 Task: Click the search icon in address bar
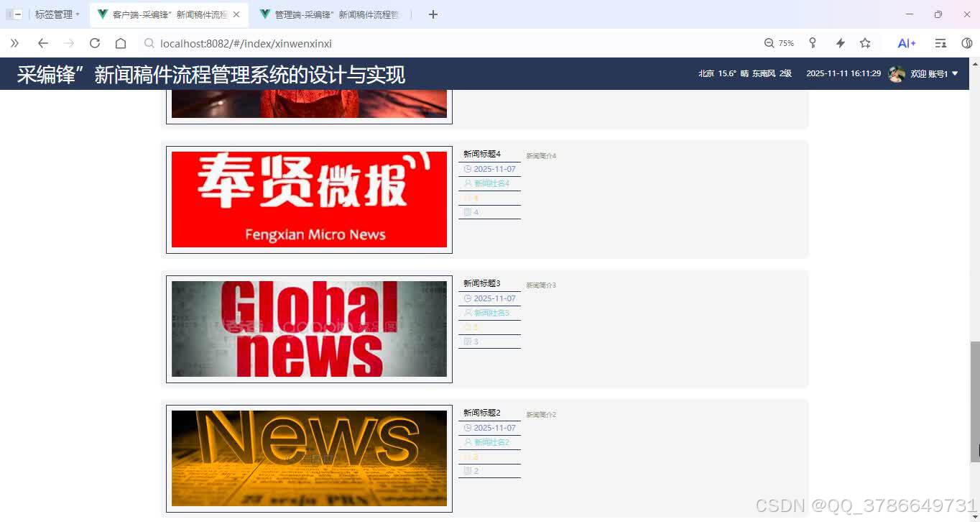(149, 43)
